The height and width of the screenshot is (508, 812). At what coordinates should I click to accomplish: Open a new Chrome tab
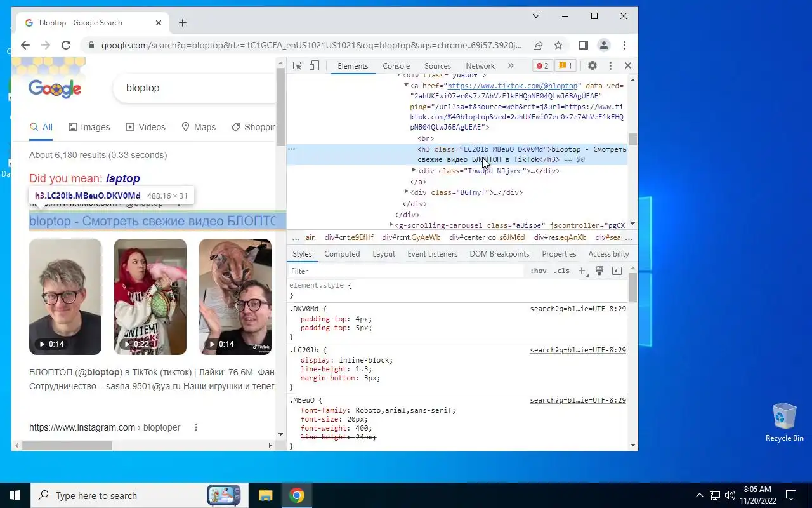click(x=183, y=23)
